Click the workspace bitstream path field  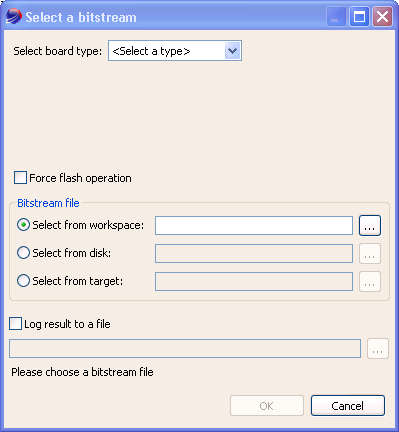pyautogui.click(x=254, y=225)
